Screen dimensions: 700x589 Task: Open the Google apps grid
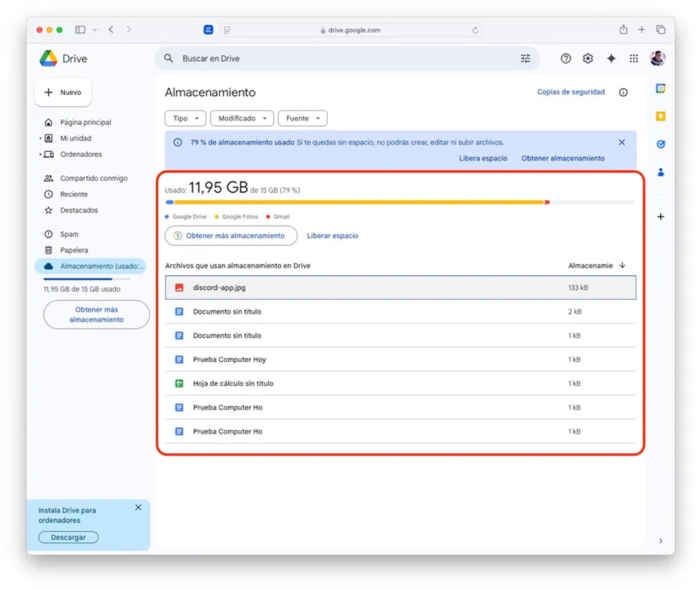(634, 59)
